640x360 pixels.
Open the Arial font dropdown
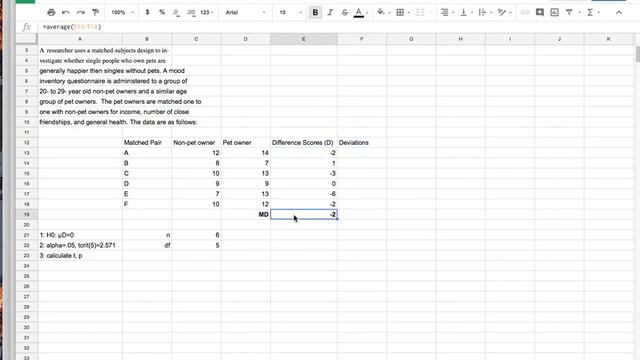click(245, 13)
